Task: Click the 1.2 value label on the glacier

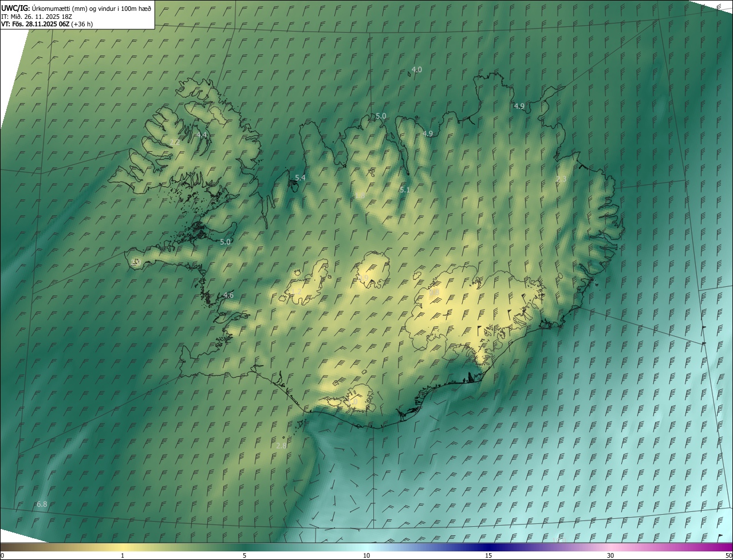Action: [x=296, y=292]
